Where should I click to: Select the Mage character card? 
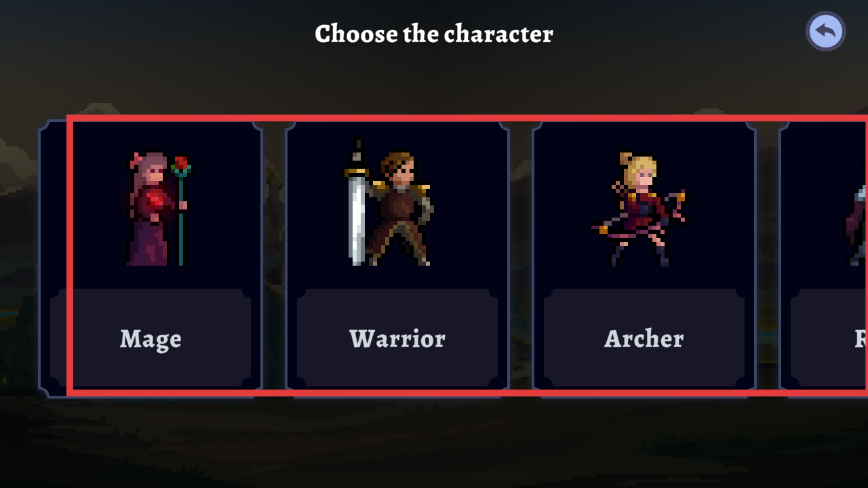(151, 258)
